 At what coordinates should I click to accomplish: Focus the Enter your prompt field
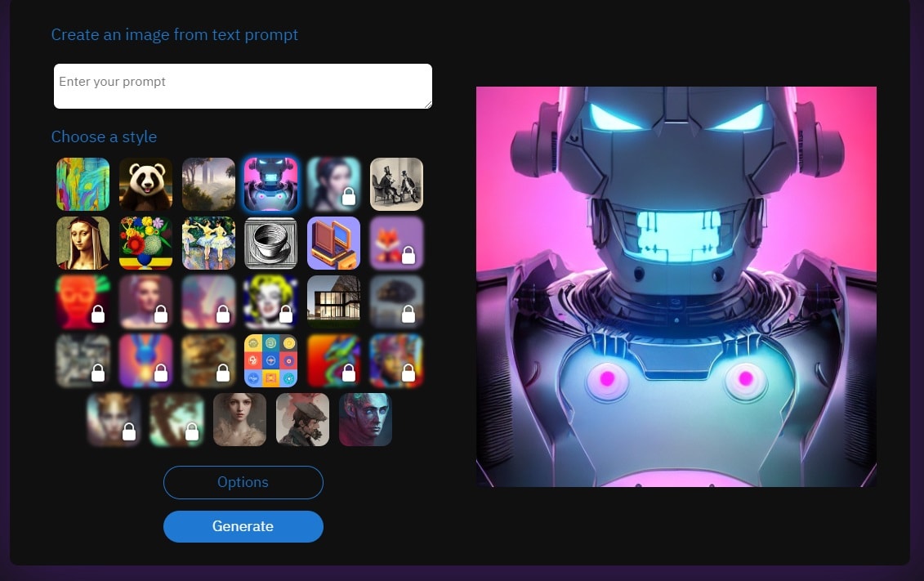click(243, 86)
